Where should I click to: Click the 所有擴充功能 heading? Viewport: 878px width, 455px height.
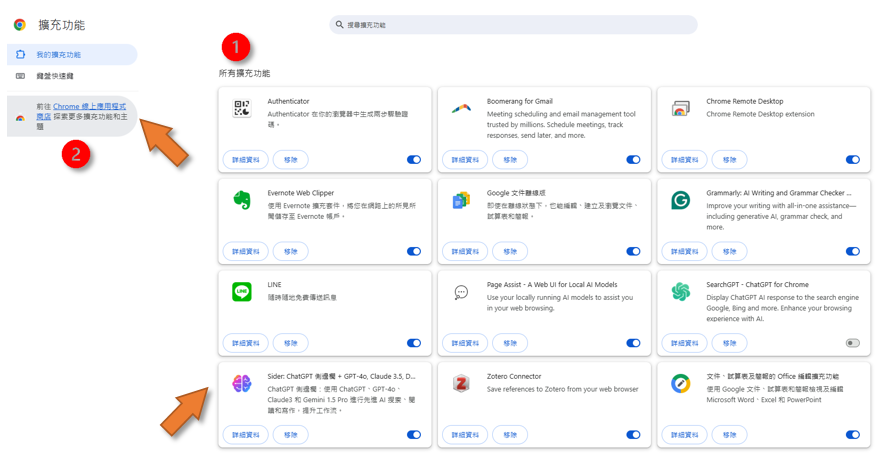tap(244, 73)
